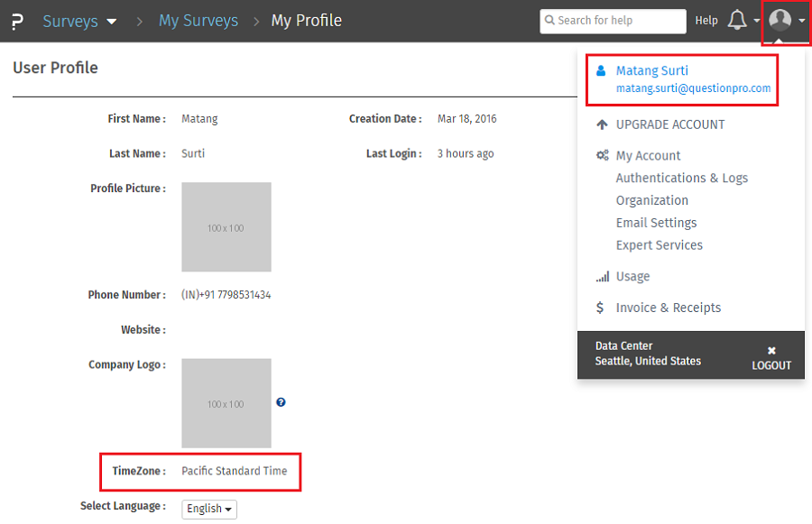Image resolution: width=812 pixels, height=524 pixels.
Task: Click the 100x100 profile picture placeholder
Action: [226, 226]
